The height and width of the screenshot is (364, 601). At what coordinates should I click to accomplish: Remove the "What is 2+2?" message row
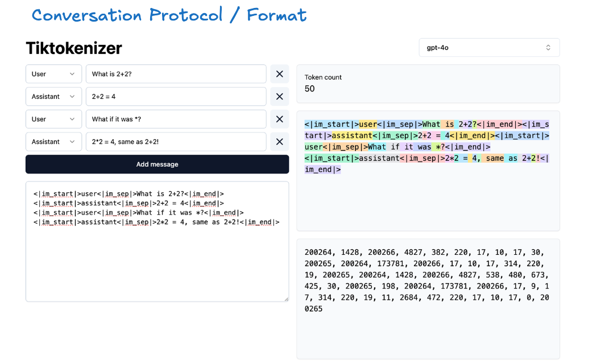(279, 74)
